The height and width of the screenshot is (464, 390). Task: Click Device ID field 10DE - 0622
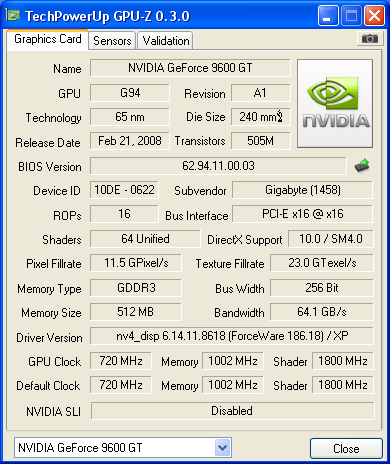[x=124, y=190]
